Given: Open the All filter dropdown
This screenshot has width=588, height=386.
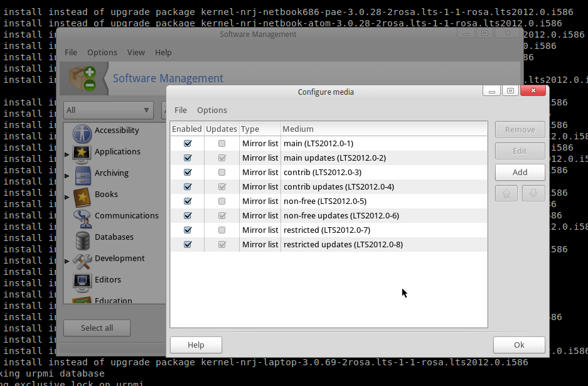Looking at the screenshot, I should [108, 110].
